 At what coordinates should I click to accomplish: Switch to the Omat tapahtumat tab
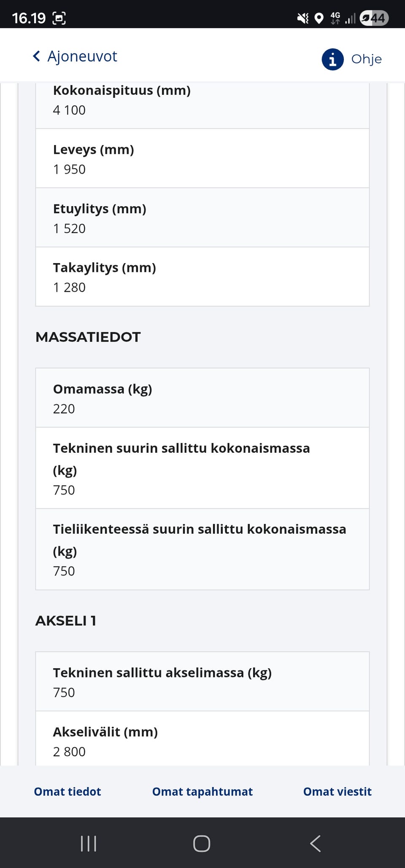pyautogui.click(x=202, y=791)
